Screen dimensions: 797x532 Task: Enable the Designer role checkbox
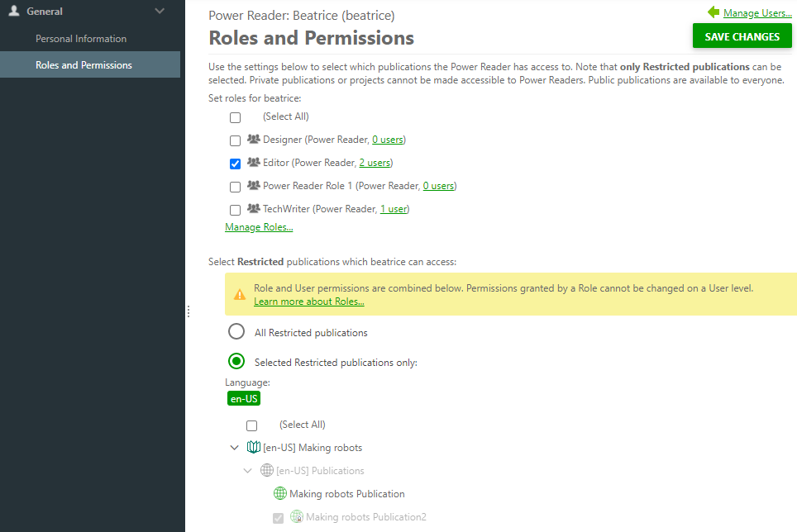[235, 140]
